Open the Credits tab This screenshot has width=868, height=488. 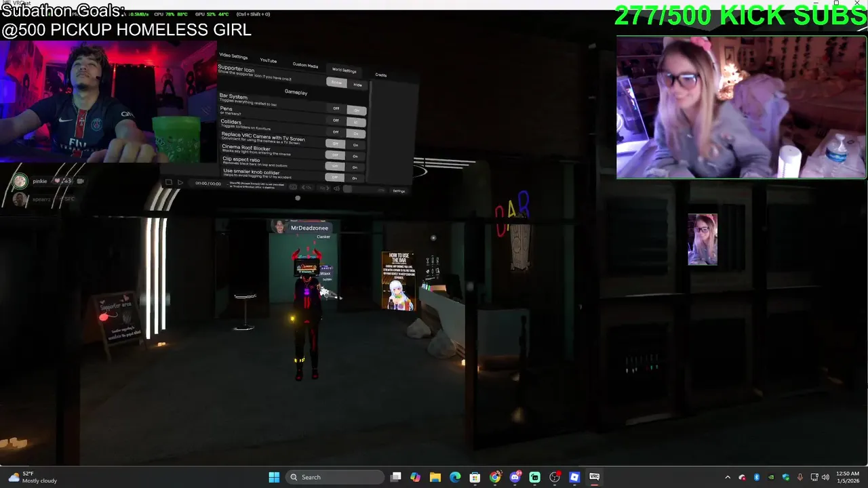381,75
